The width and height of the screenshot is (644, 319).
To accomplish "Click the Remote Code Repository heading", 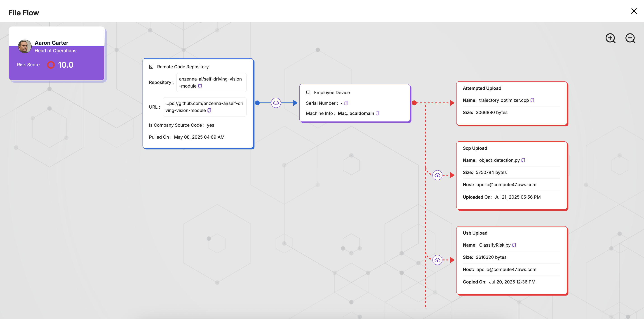I will (183, 67).
